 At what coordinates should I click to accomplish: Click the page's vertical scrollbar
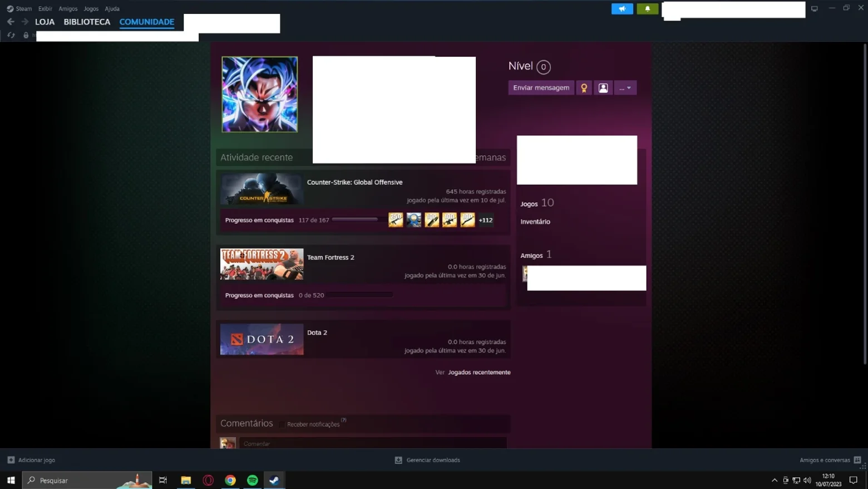click(864, 203)
